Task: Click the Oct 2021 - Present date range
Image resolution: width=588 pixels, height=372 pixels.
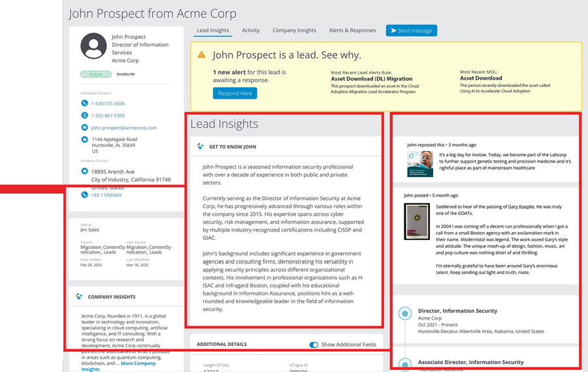Action: (x=438, y=325)
